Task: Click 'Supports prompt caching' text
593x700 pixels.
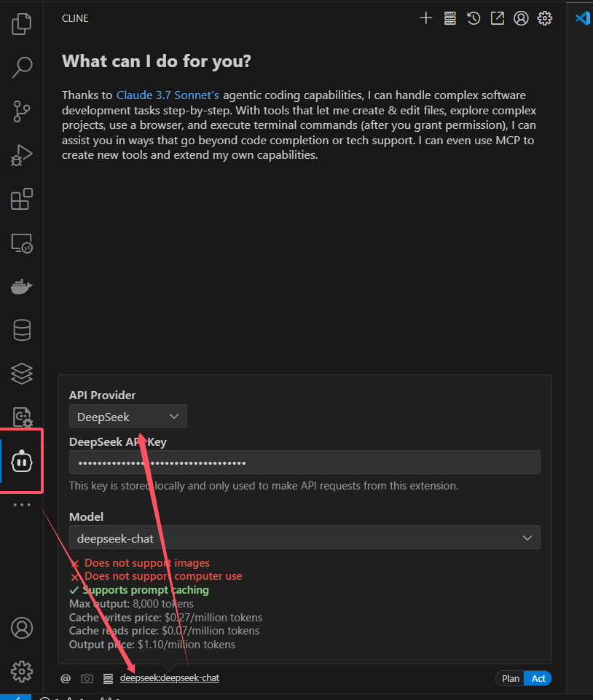Action: coord(146,590)
